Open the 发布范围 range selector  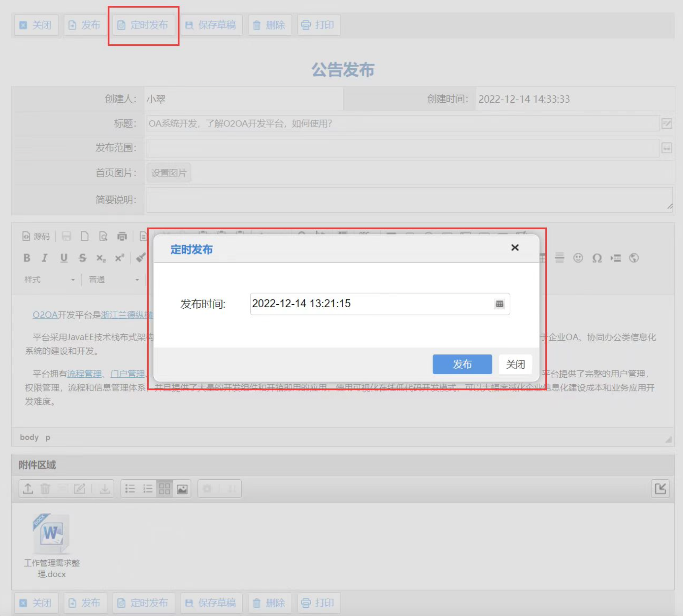(666, 148)
